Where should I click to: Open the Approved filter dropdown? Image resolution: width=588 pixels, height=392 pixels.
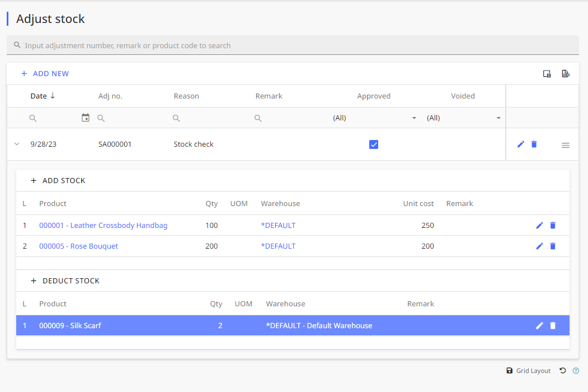(414, 118)
